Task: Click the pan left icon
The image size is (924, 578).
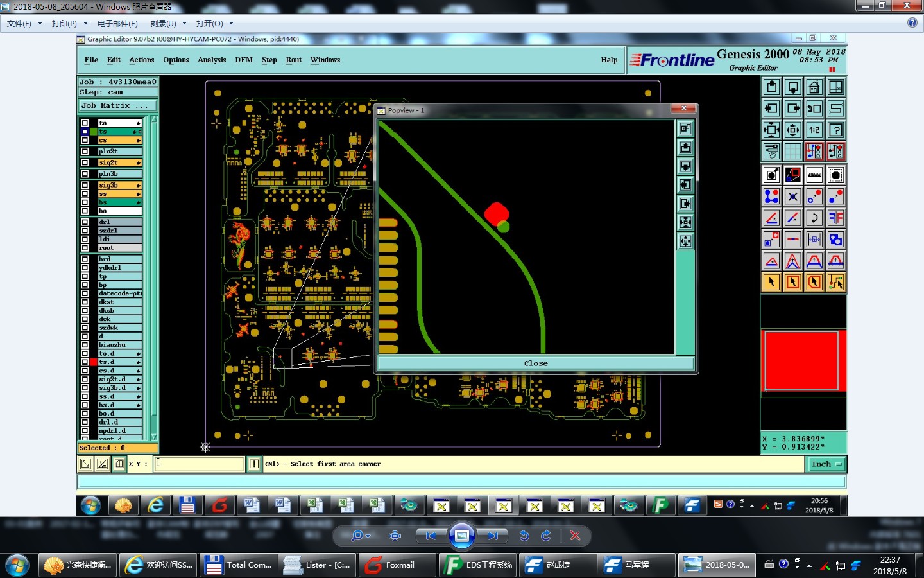Action: coord(772,109)
